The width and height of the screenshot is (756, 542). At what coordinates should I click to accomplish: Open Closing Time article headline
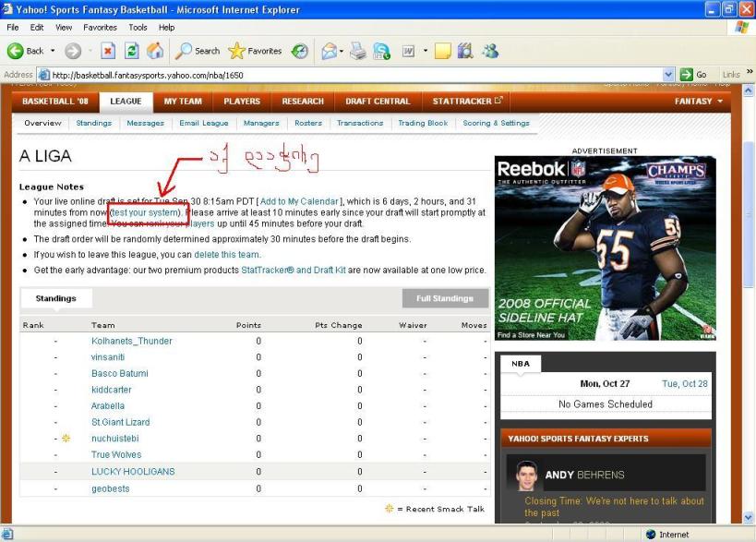(614, 507)
